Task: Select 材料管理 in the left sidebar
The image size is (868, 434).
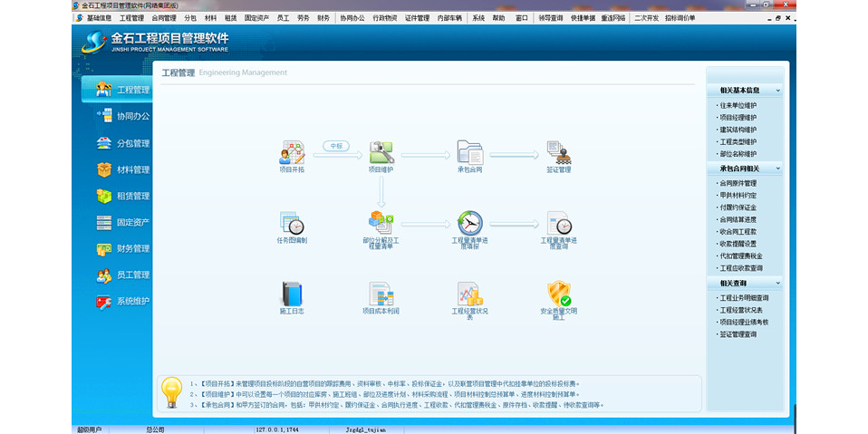Action: coord(132,169)
